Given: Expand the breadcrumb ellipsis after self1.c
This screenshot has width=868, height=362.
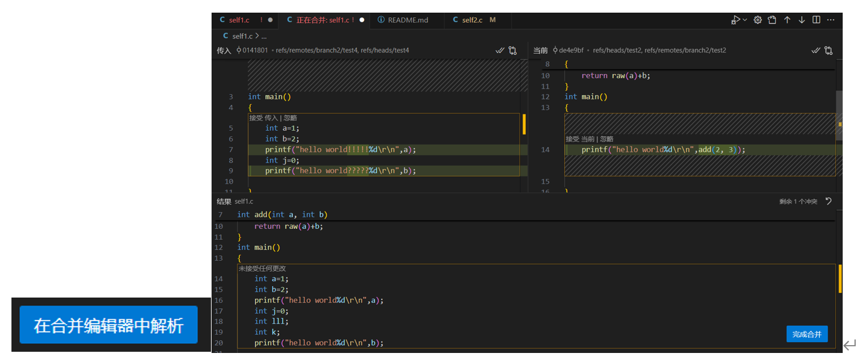Looking at the screenshot, I should click(x=264, y=36).
